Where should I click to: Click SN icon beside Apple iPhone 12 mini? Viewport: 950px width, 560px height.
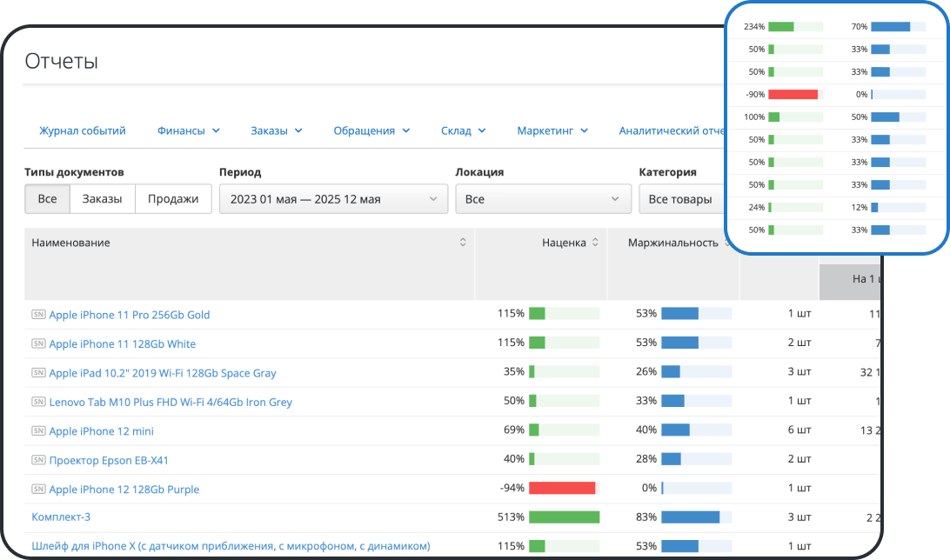(38, 431)
